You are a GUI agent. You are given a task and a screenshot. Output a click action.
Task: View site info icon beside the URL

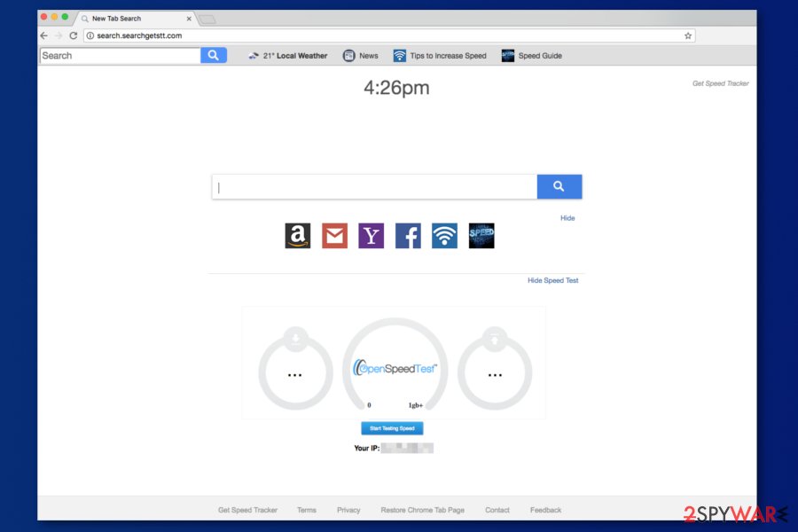[x=90, y=35]
